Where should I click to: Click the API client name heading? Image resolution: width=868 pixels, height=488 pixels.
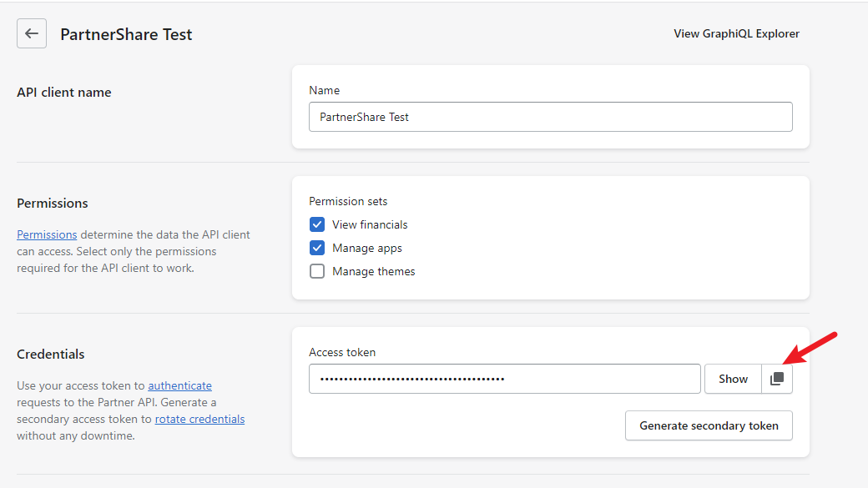[63, 93]
